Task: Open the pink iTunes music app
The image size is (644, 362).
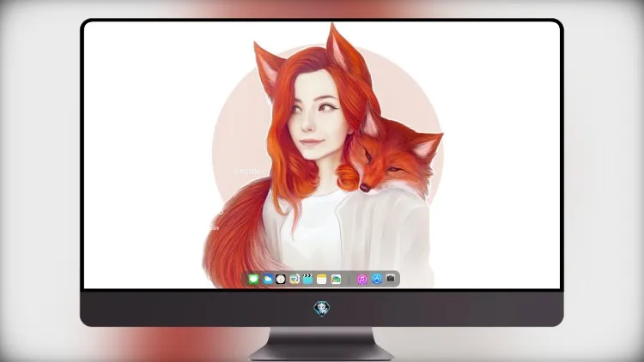Action: (x=361, y=280)
